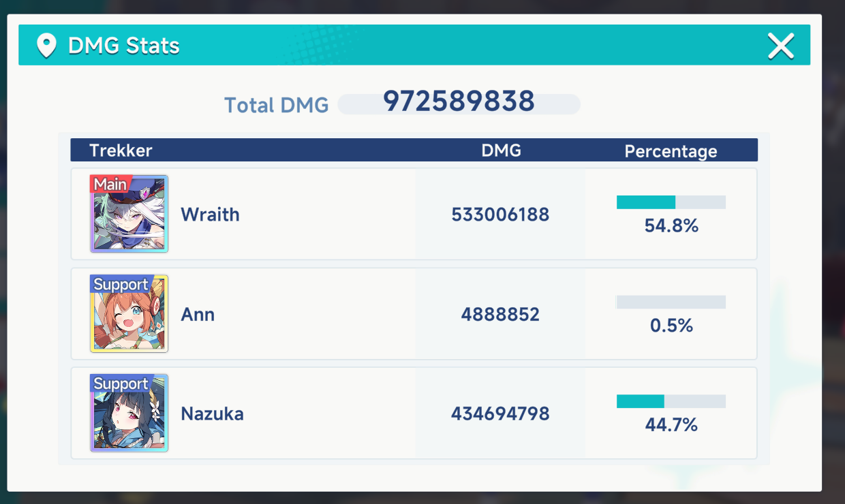Click Ann's 0.5% progress bar
Viewport: 845px width, 504px height.
tap(671, 302)
